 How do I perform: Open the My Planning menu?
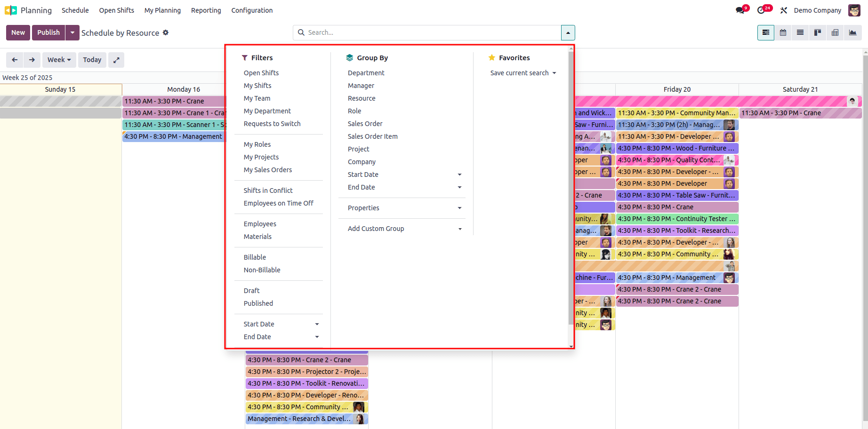162,10
